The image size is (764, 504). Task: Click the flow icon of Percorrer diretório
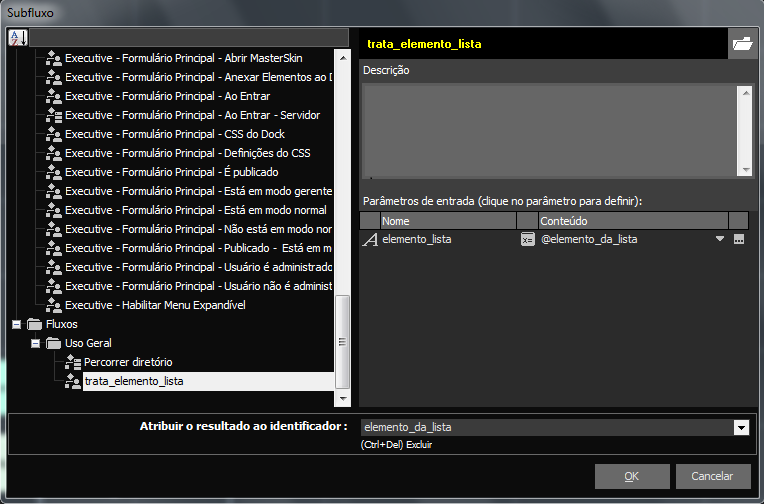point(72,362)
